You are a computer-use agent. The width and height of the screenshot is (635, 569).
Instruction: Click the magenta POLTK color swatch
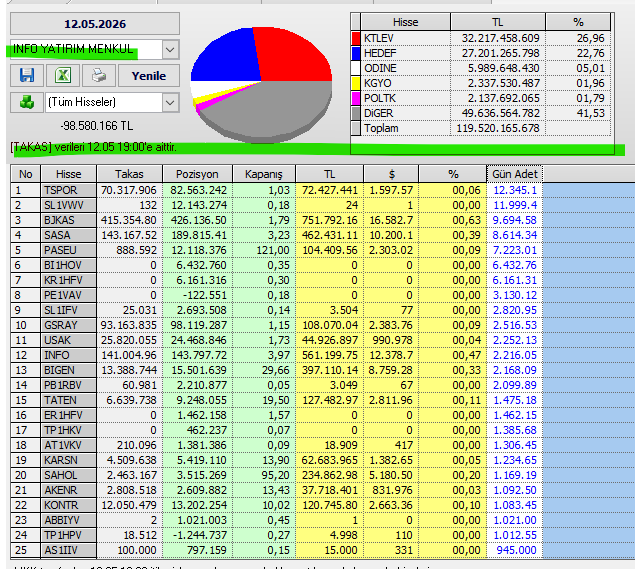356,98
